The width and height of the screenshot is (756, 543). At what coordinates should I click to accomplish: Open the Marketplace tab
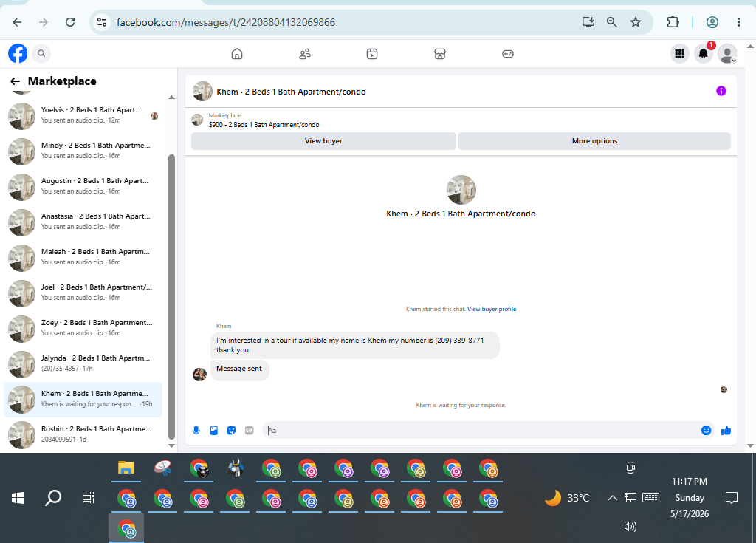[x=440, y=54]
